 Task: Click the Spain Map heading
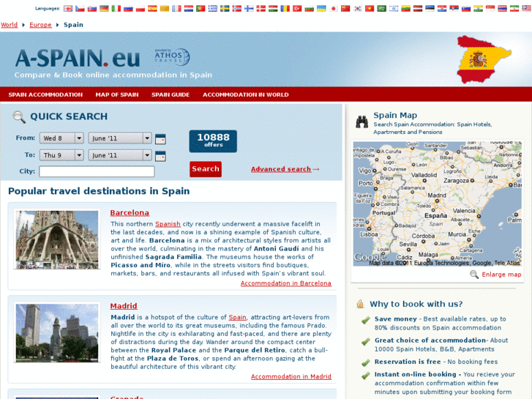pyautogui.click(x=395, y=115)
